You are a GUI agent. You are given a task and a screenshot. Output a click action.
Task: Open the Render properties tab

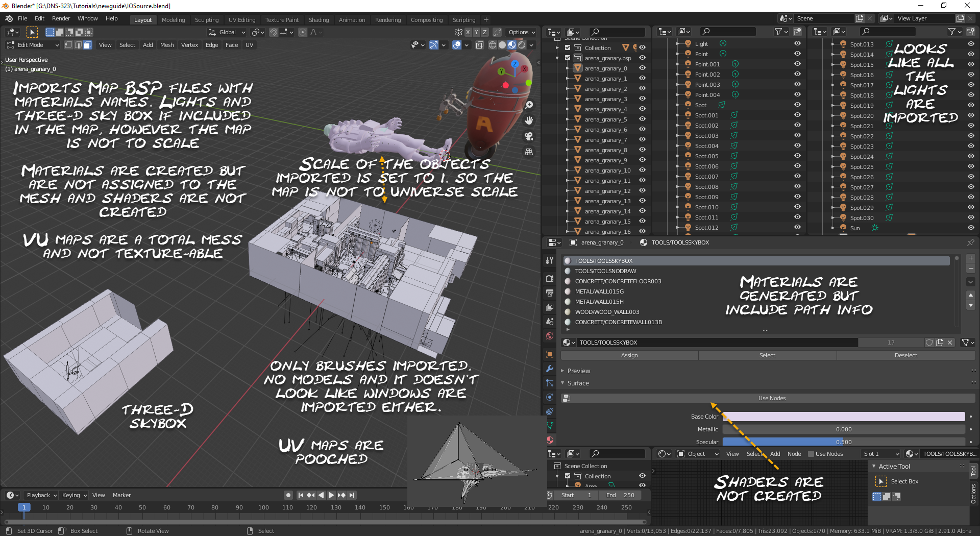(550, 279)
